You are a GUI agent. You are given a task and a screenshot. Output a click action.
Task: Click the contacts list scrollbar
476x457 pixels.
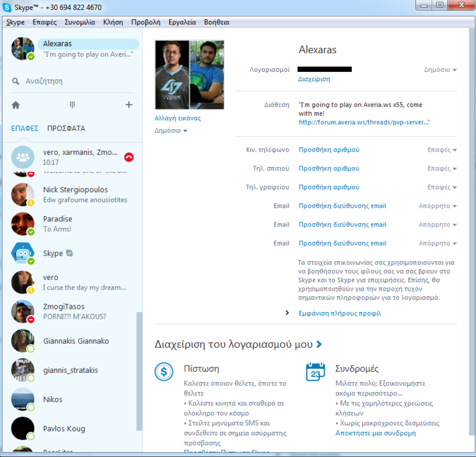[x=139, y=370]
